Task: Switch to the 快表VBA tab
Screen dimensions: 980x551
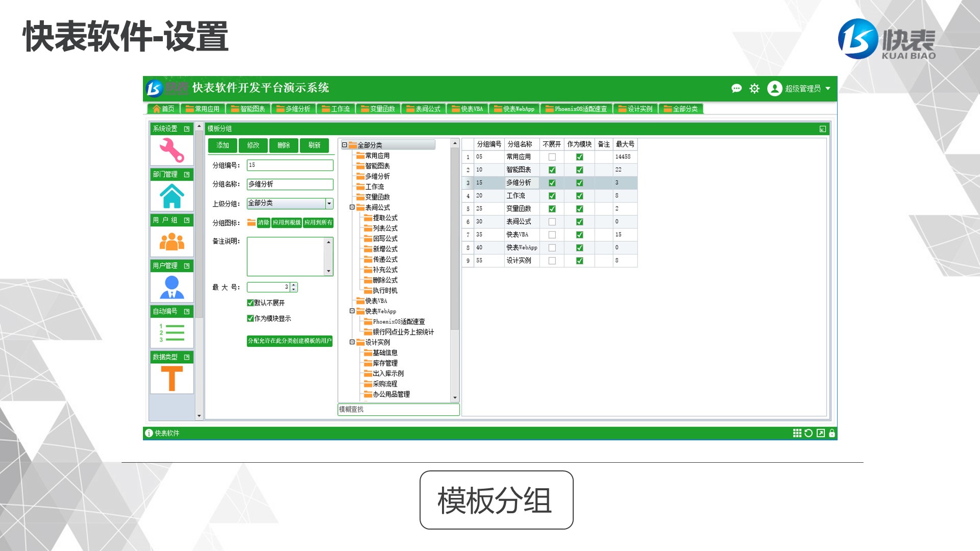Action: tap(467, 109)
